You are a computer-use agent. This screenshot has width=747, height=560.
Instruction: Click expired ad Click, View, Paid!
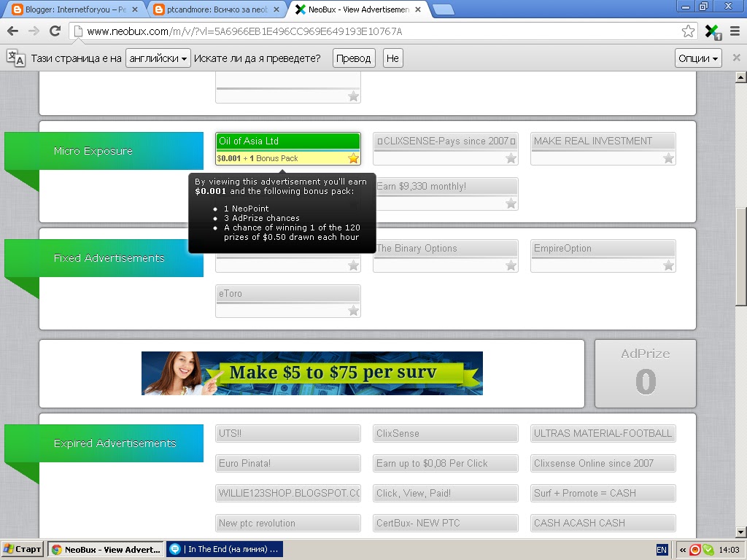point(446,494)
